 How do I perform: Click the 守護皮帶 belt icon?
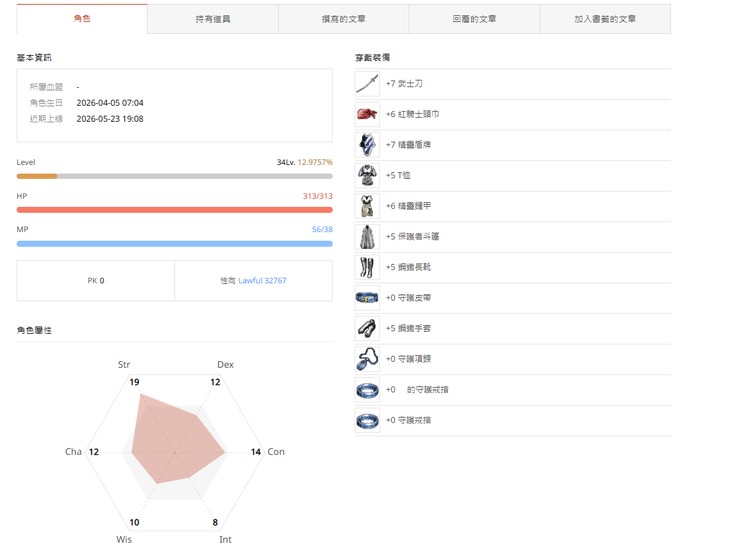click(x=367, y=298)
